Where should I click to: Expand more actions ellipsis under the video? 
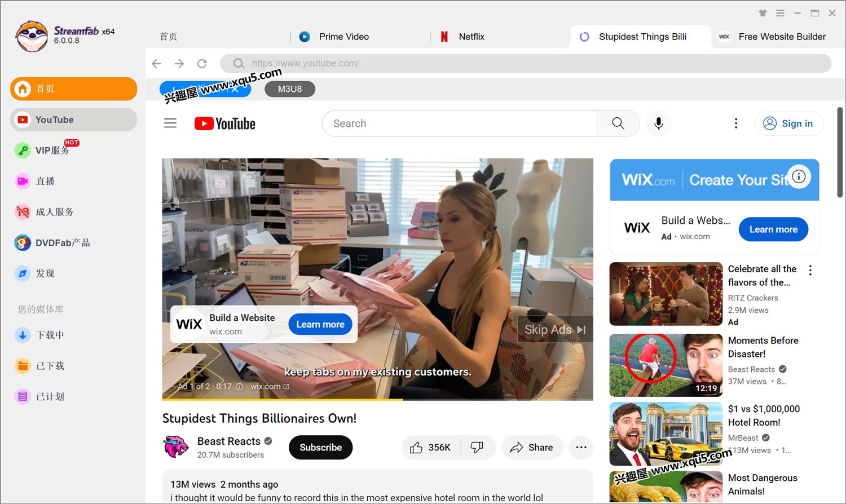coord(581,448)
